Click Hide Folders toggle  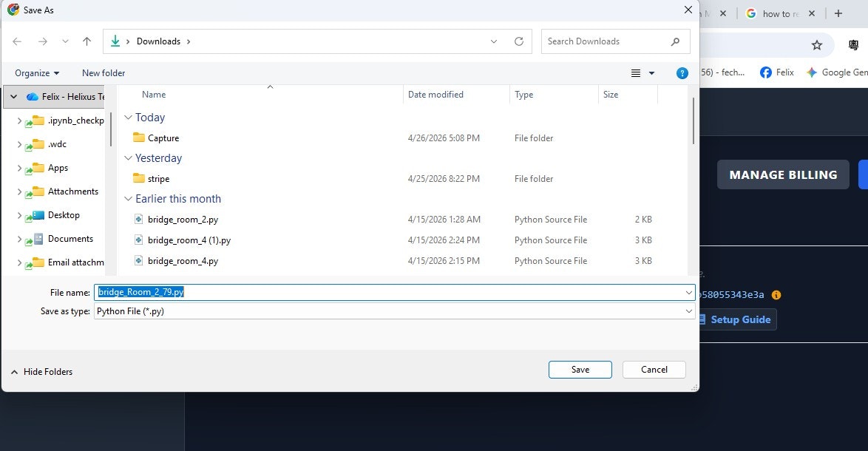point(42,372)
